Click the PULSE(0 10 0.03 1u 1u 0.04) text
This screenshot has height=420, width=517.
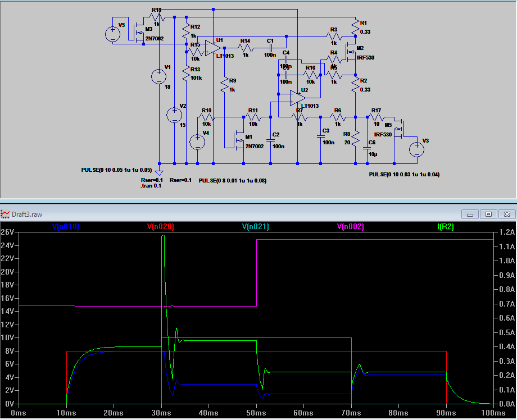coord(404,174)
